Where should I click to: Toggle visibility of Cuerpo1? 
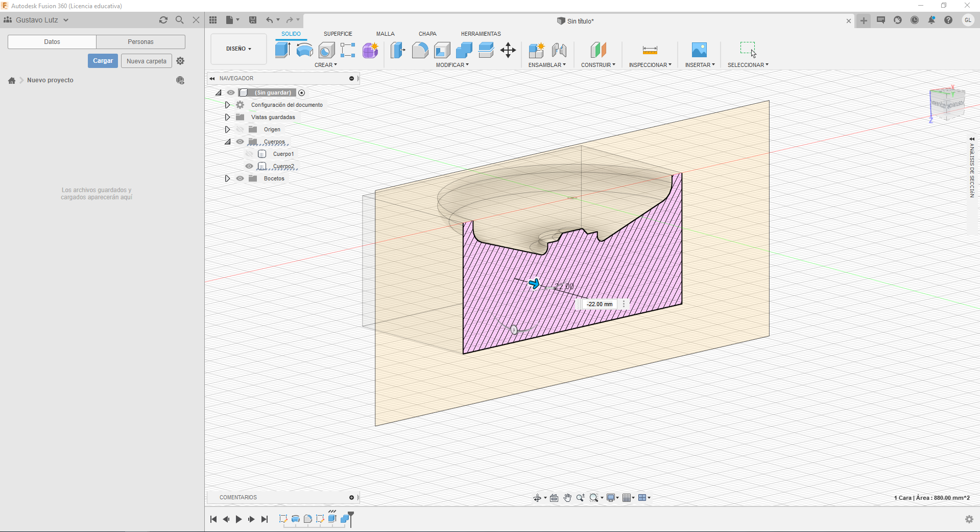(x=249, y=154)
